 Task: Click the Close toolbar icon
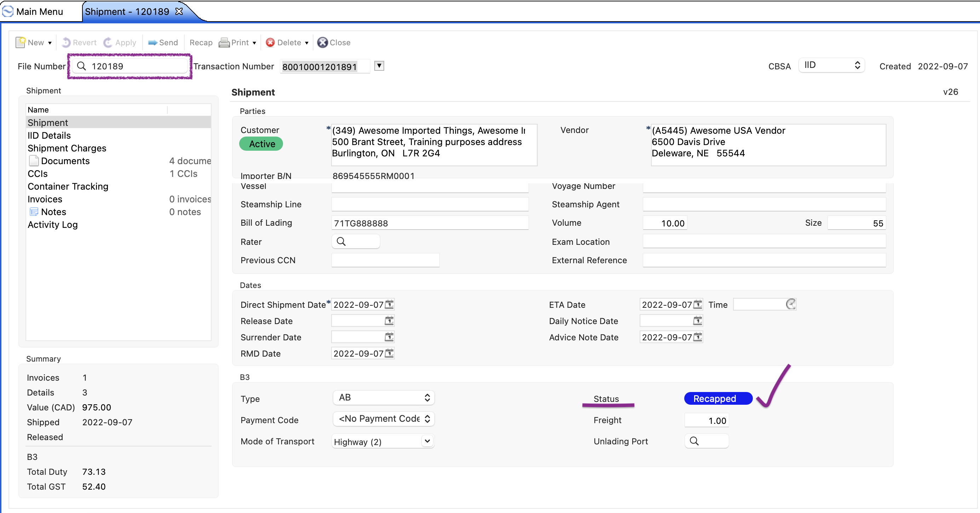click(x=322, y=42)
